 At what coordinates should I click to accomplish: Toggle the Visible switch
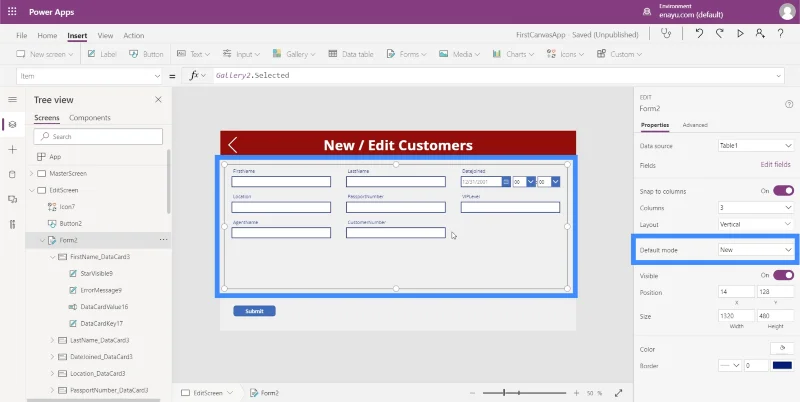coord(783,275)
